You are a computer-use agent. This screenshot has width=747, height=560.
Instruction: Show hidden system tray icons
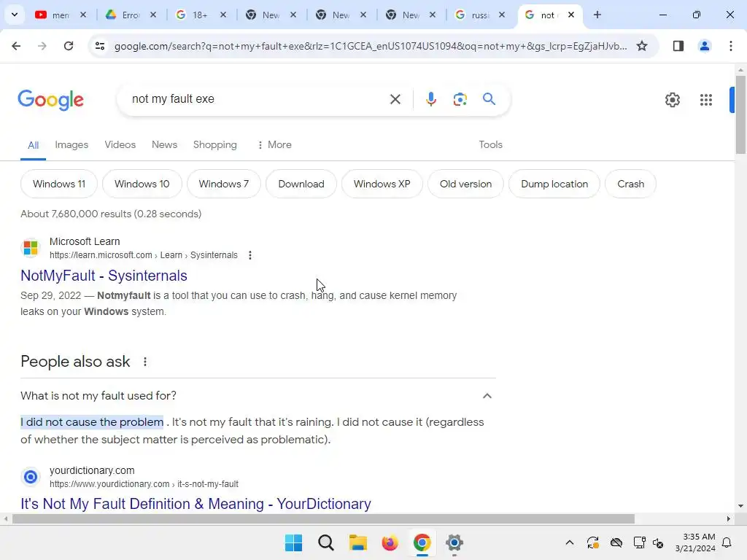pyautogui.click(x=569, y=542)
